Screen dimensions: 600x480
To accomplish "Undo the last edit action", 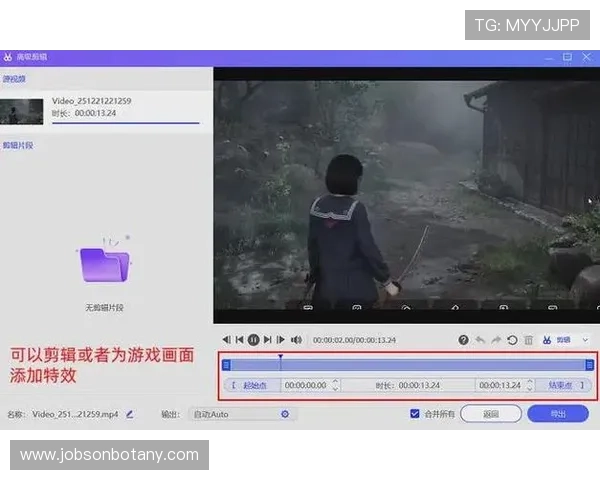I will (x=480, y=340).
